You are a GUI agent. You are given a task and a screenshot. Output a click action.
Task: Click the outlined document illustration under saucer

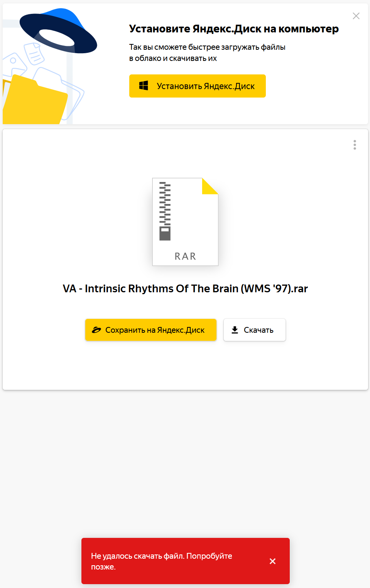(34, 54)
